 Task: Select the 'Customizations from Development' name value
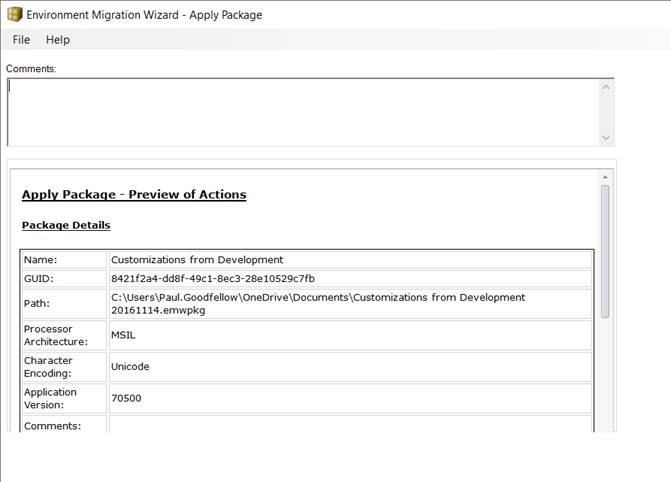click(197, 260)
